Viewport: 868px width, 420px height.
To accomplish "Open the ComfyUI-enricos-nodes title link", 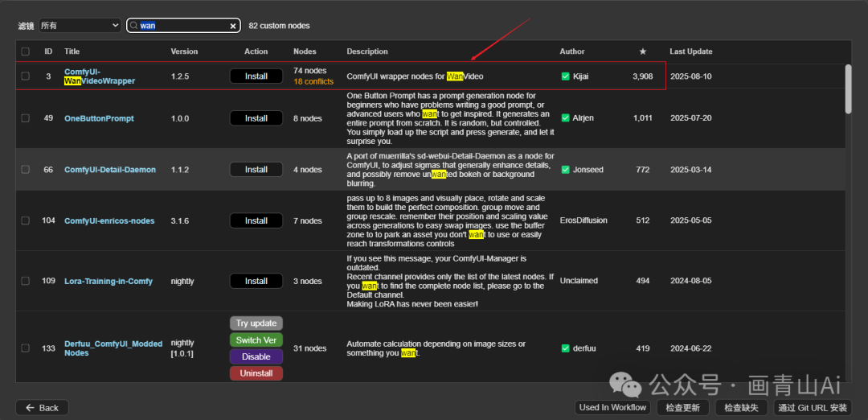I will 109,220.
